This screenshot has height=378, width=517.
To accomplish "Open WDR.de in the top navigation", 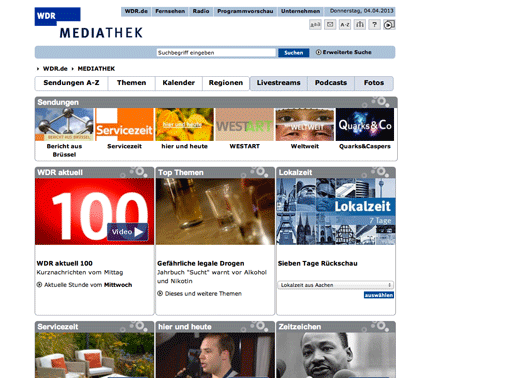I will click(x=136, y=11).
